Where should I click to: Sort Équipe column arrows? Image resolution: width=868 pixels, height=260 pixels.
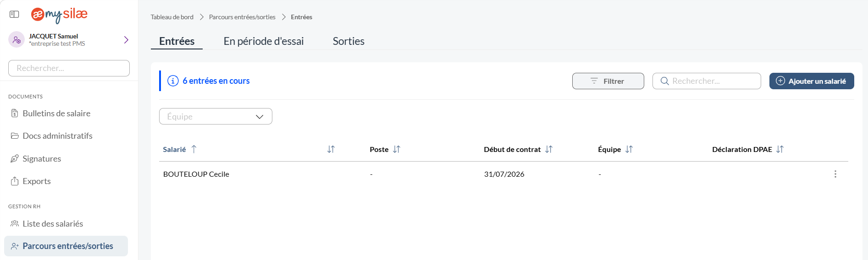(629, 149)
